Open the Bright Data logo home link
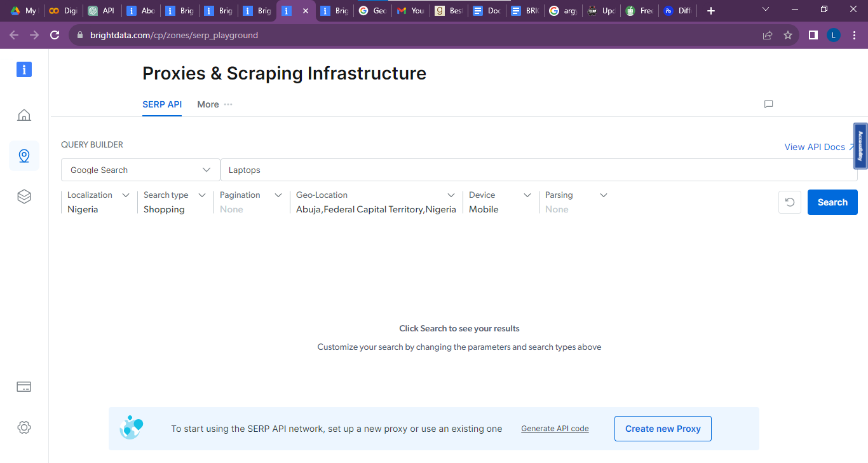The width and height of the screenshot is (868, 463). 24,69
